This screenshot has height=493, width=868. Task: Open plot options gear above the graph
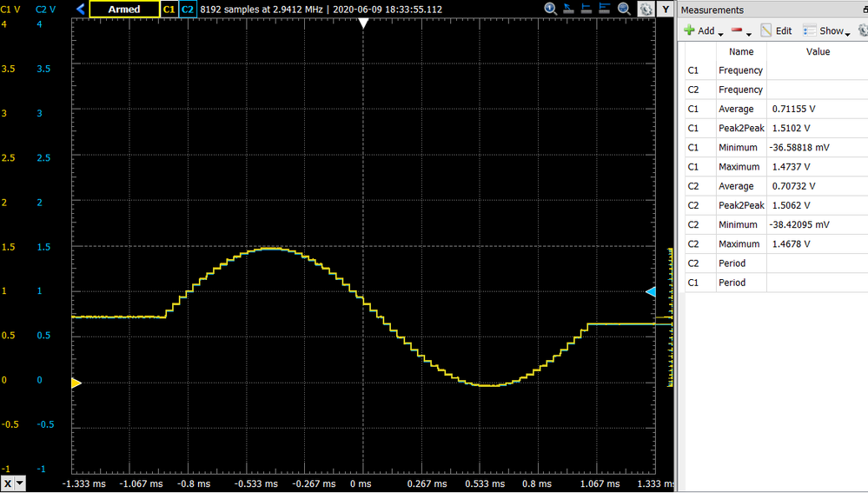(x=646, y=9)
